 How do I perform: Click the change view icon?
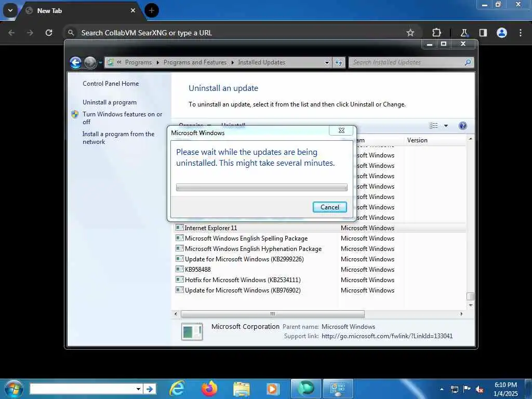[434, 126]
